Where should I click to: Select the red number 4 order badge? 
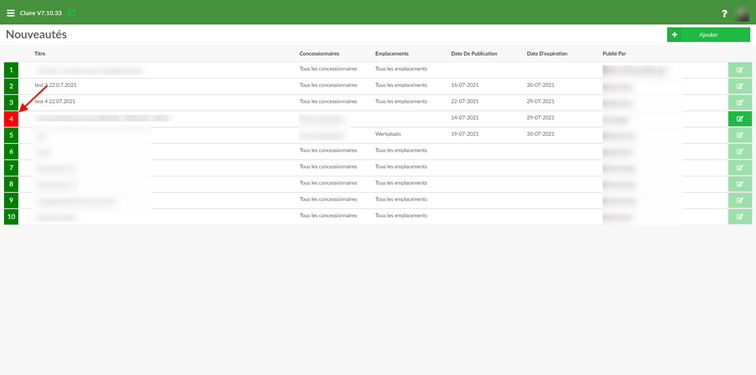[11, 119]
